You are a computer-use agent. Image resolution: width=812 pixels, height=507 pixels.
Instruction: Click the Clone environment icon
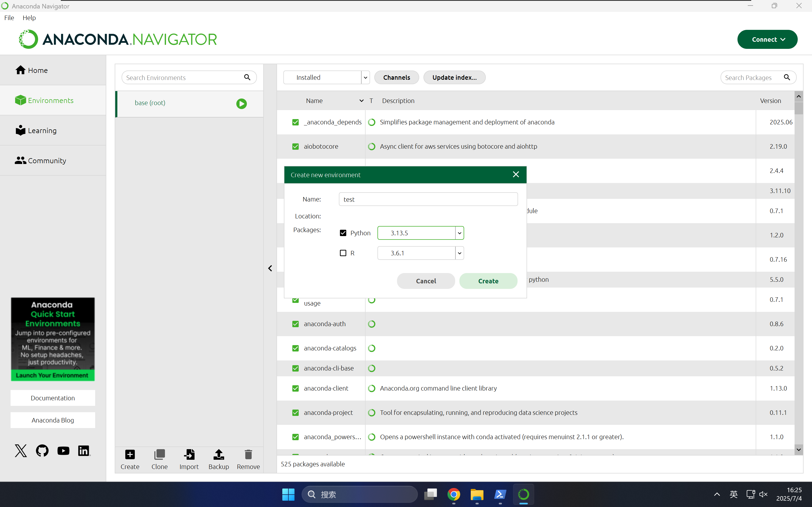[x=159, y=455]
